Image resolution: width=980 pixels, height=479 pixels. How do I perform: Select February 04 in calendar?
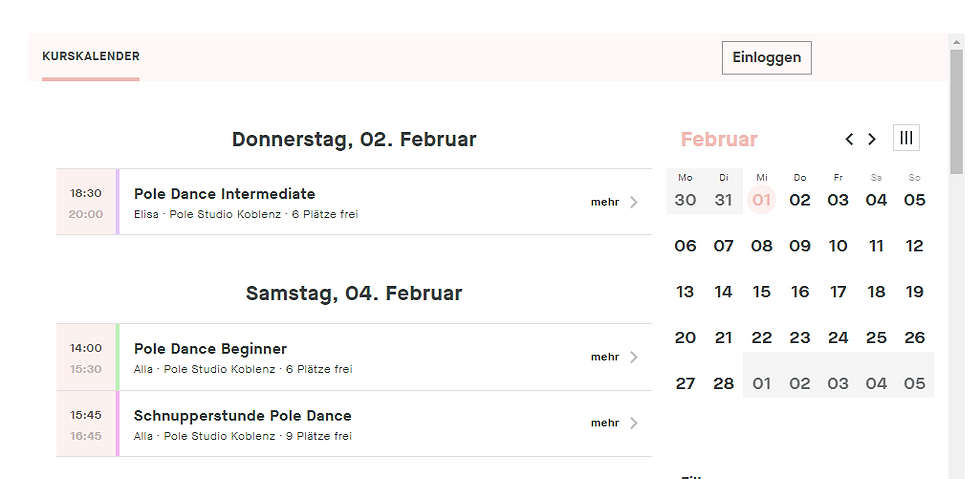click(x=876, y=199)
